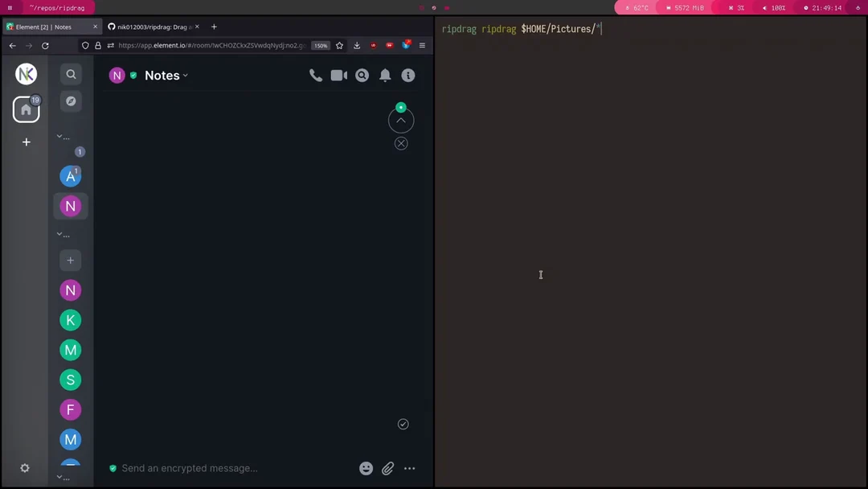868x489 pixels.
Task: Collapse the bottom sidebar section chevron
Action: pos(60,476)
